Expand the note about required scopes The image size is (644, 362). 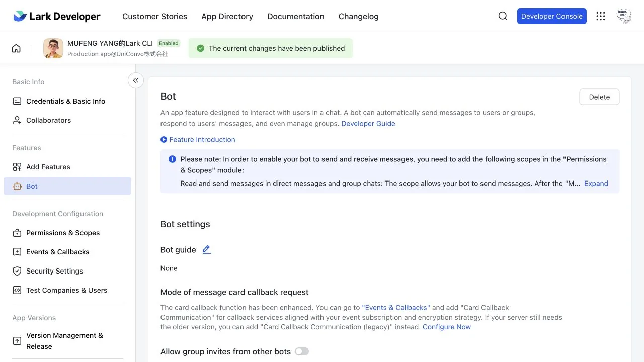(596, 184)
